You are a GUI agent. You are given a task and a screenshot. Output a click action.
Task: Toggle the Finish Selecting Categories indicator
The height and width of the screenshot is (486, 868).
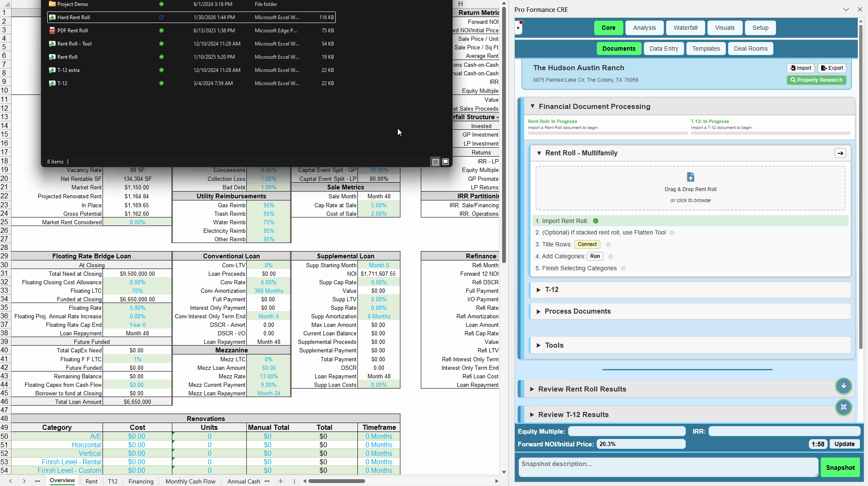(x=623, y=269)
